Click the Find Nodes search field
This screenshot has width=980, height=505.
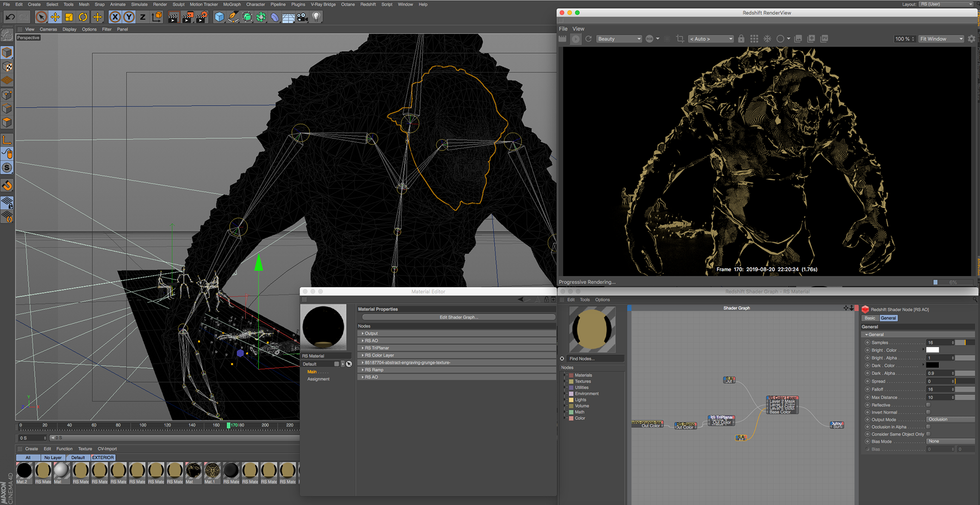click(x=595, y=359)
